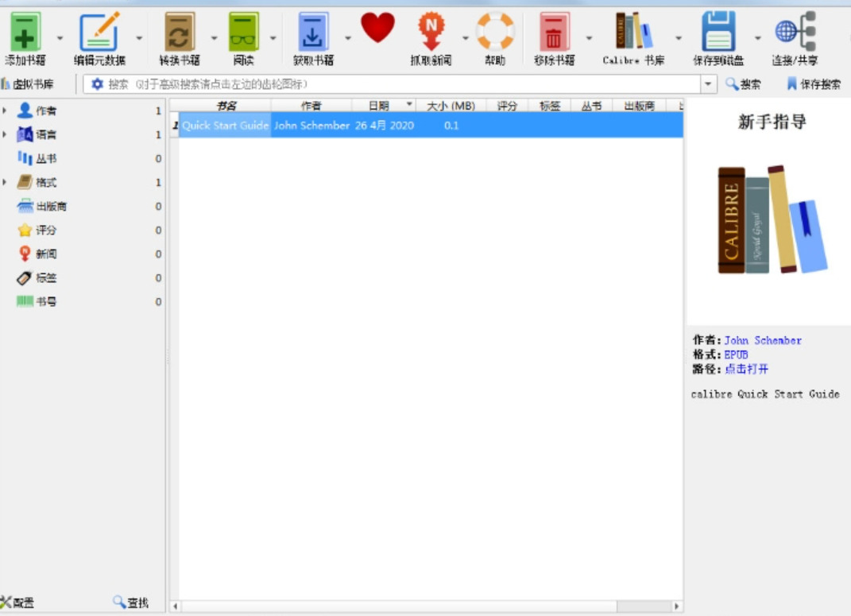Click the John Schember author link
Image resolution: width=851 pixels, height=616 pixels.
click(763, 340)
